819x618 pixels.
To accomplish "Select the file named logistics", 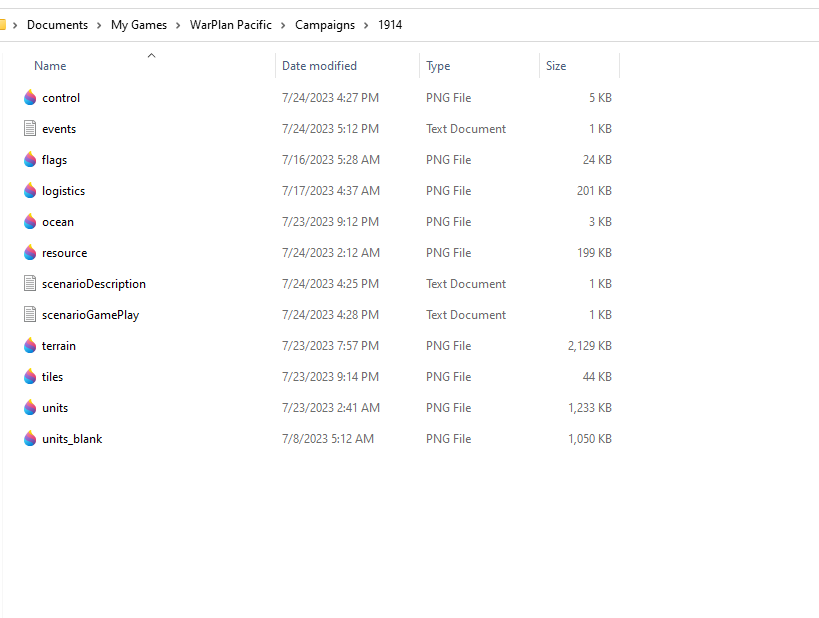I will [63, 191].
